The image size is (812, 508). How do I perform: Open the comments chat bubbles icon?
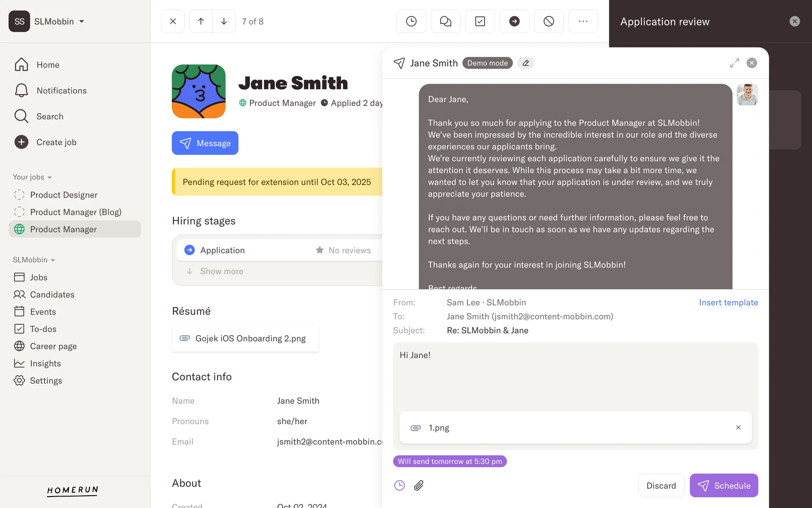click(445, 21)
